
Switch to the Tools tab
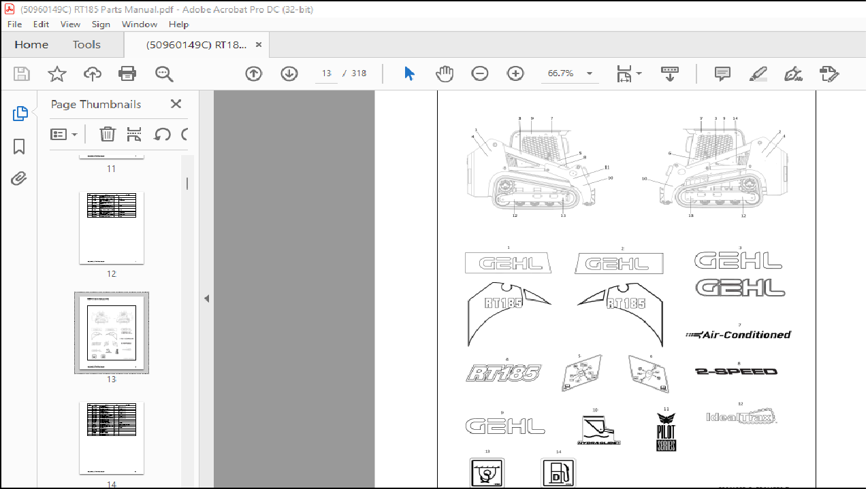coord(86,45)
